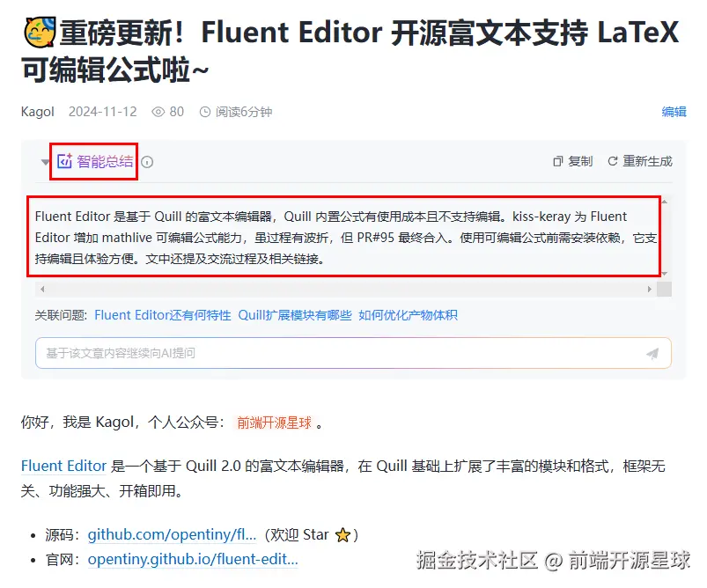Screen dimensions: 707x588
Task: Focus the 继续向AI提问 input field
Action: [335, 353]
